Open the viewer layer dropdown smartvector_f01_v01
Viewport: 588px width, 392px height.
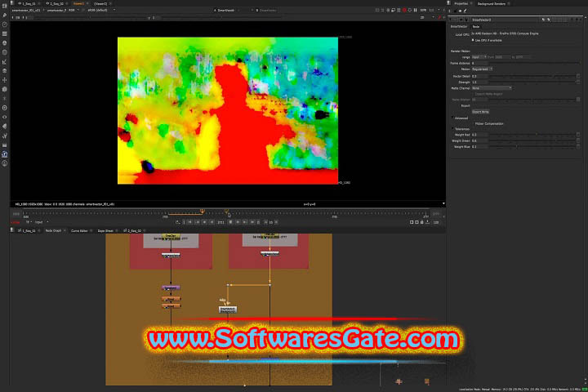28,10
